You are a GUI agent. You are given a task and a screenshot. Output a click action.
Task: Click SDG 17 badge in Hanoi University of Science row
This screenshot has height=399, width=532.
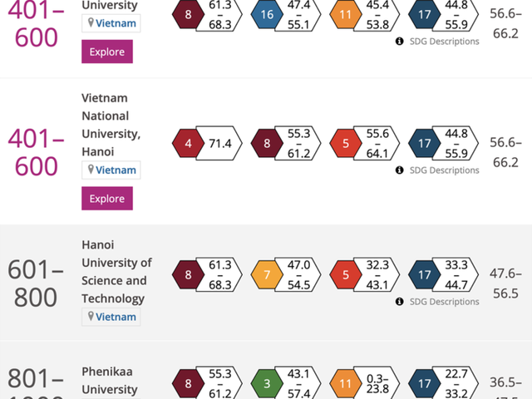point(425,273)
